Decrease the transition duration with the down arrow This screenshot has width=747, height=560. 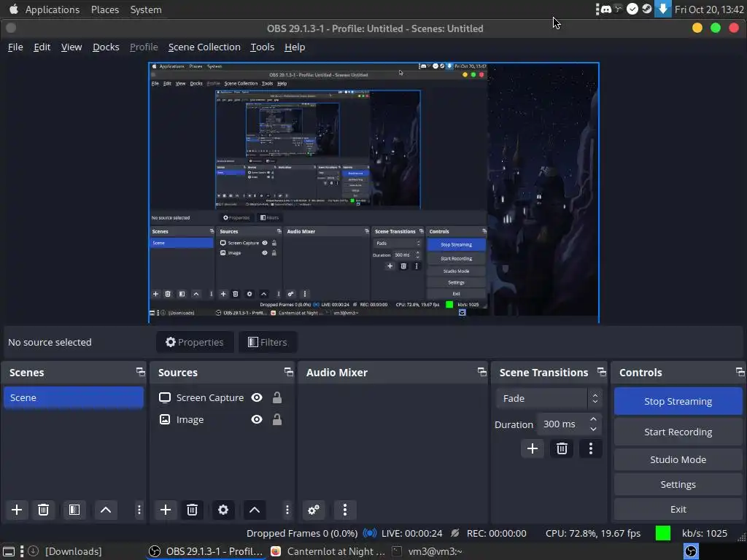[593, 429]
